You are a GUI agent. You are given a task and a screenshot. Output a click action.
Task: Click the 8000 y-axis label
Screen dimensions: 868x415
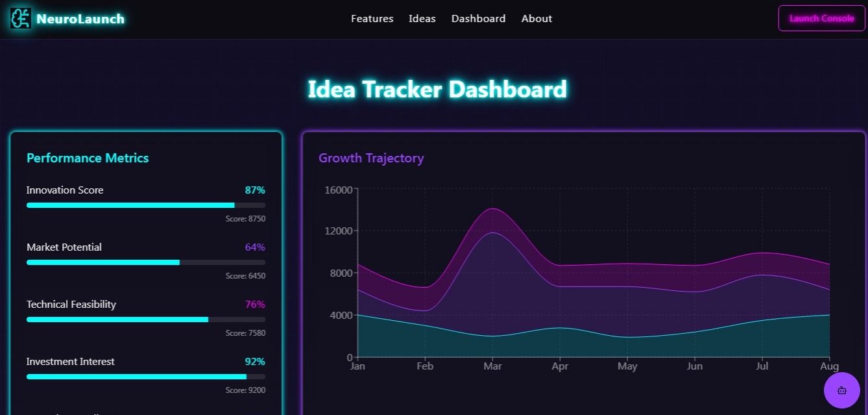point(341,273)
